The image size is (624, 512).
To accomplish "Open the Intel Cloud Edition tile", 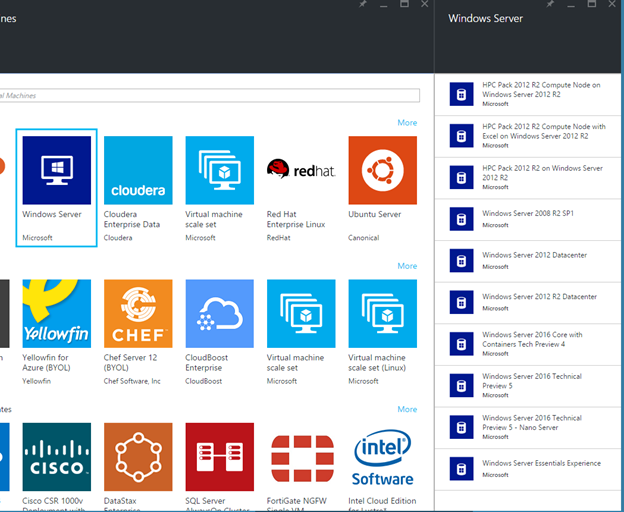I will [382, 456].
